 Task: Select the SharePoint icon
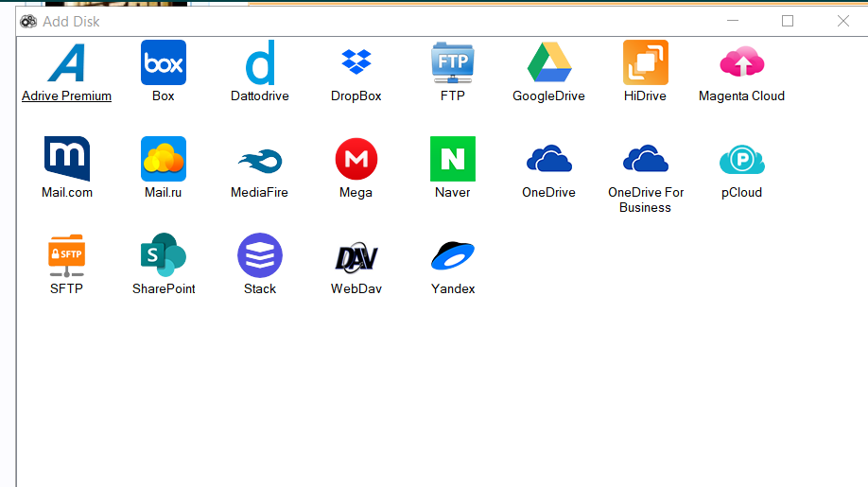(x=164, y=254)
